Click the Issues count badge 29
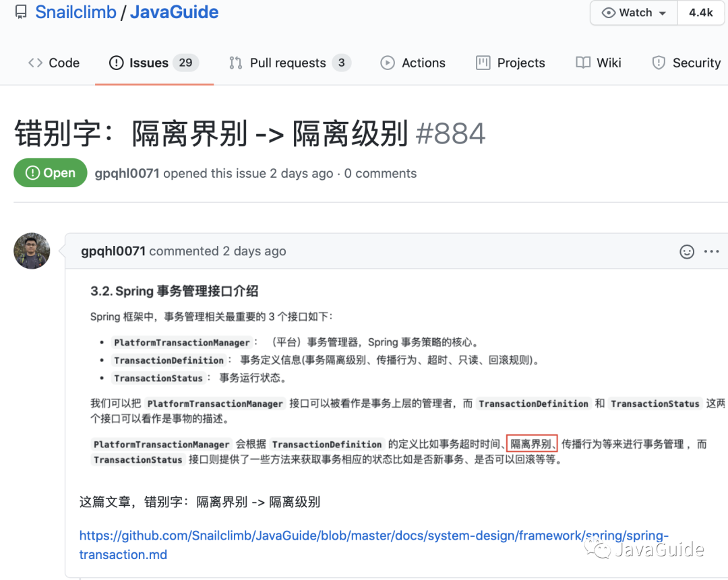This screenshot has width=728, height=580. [x=186, y=63]
